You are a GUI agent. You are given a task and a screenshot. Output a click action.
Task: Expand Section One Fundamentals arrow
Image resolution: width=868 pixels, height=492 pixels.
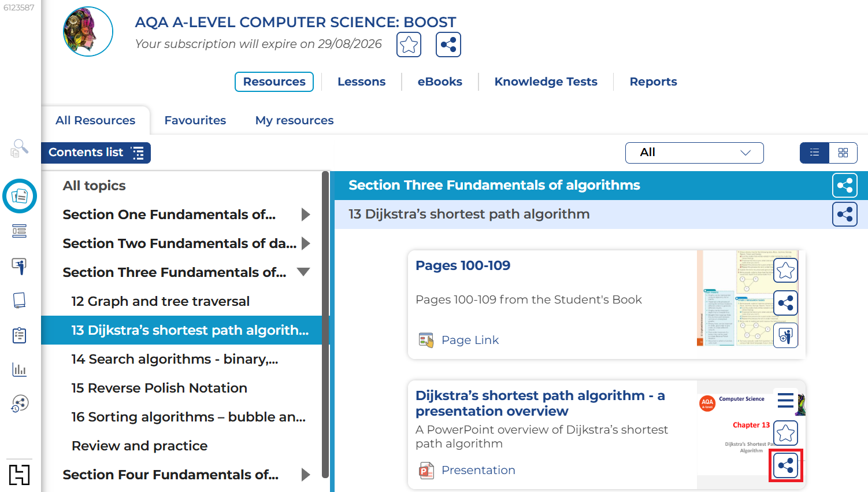click(306, 214)
